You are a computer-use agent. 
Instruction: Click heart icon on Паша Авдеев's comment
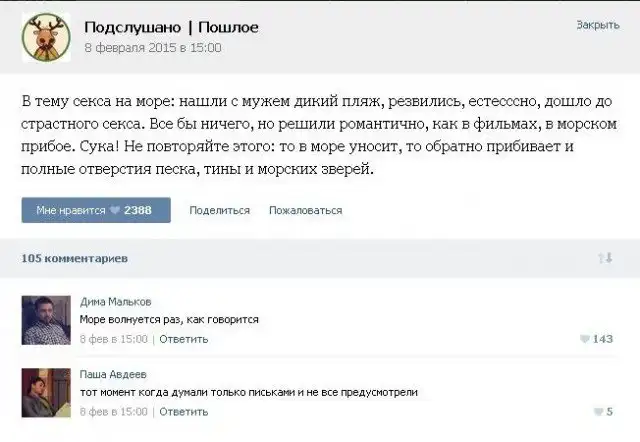pyautogui.click(x=598, y=411)
